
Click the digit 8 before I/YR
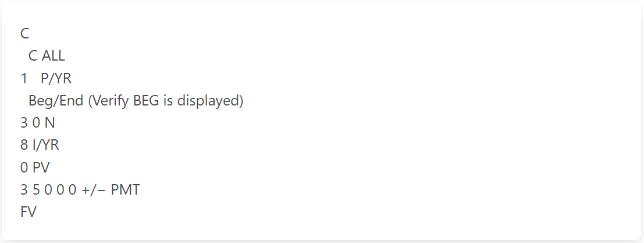pyautogui.click(x=24, y=145)
